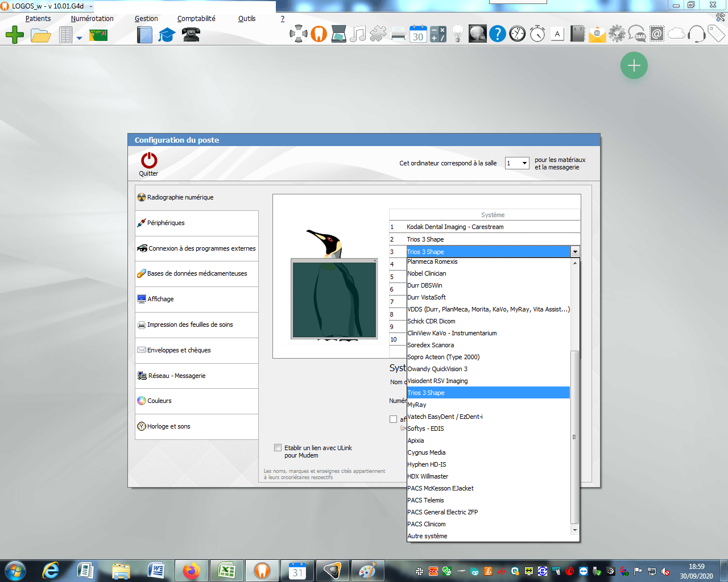Click the green plus new patient icon
This screenshot has width=728, height=582.
coord(15,35)
